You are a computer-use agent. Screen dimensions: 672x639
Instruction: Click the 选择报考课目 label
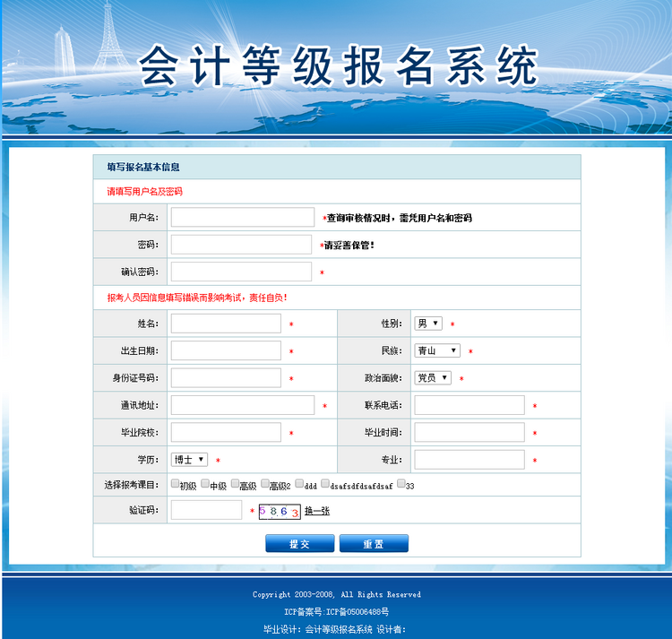(x=131, y=485)
